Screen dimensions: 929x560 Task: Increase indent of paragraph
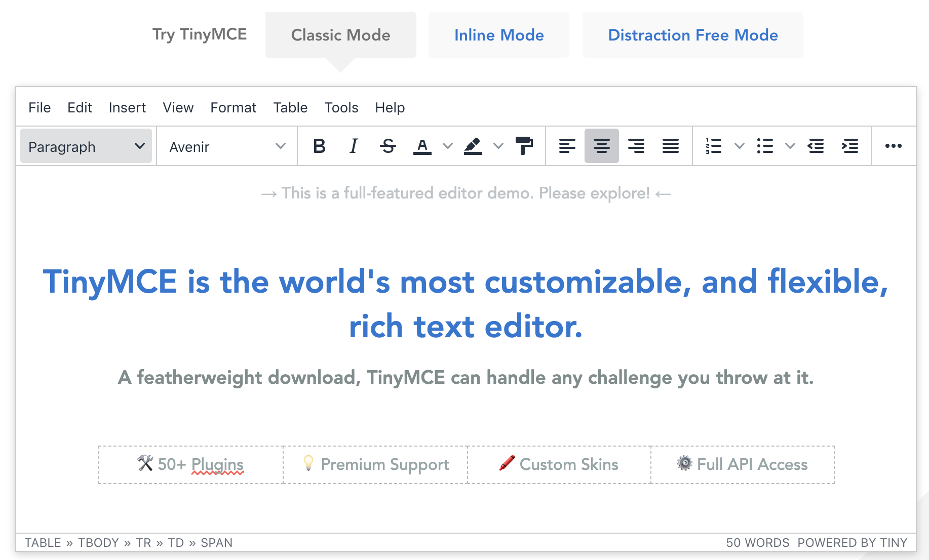[850, 146]
